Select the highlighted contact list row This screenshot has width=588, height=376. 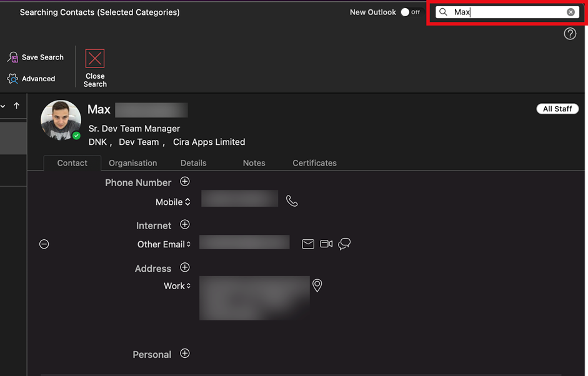point(13,137)
